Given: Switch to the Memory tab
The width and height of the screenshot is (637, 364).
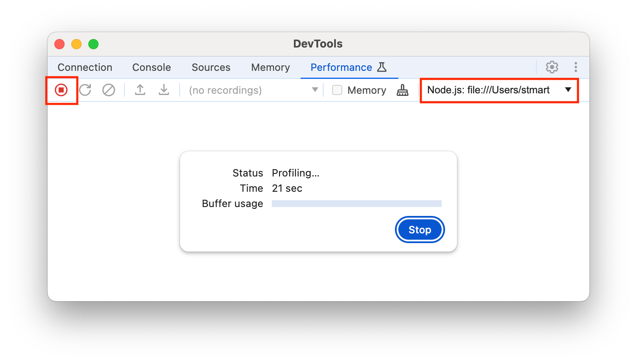Looking at the screenshot, I should [x=270, y=67].
